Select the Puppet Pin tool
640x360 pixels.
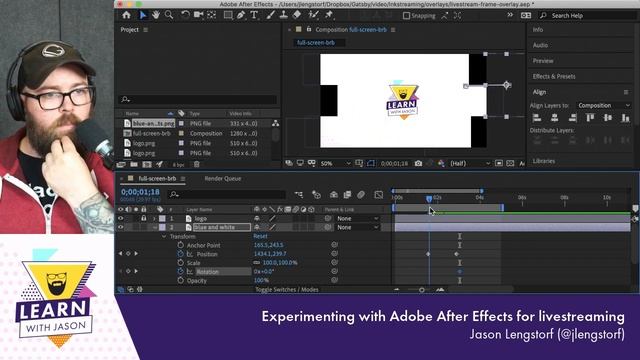click(x=329, y=15)
